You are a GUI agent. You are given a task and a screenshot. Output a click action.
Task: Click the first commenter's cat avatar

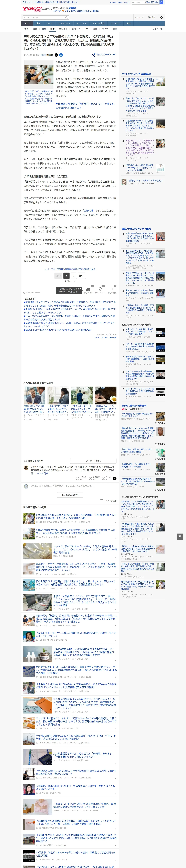pos(26,467)
